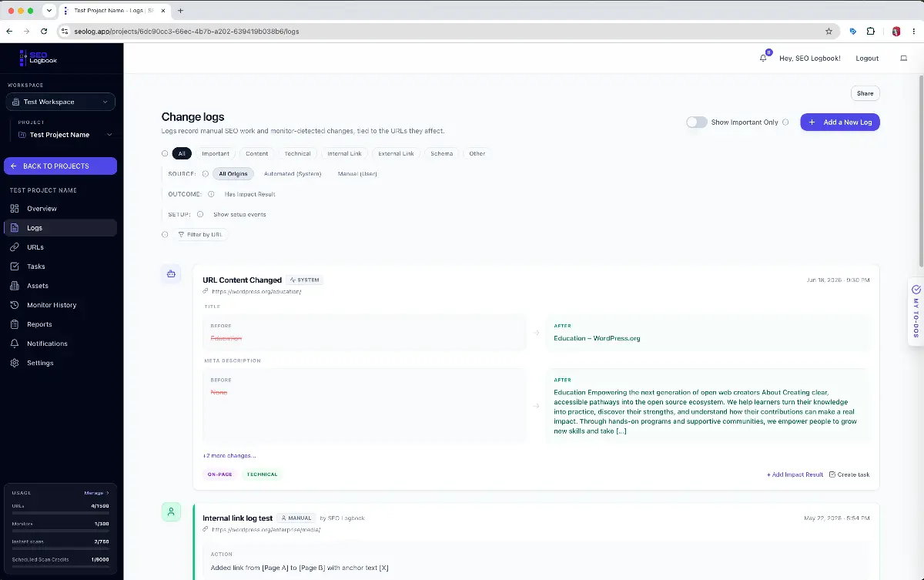Open the browser extensions puzzle icon
Viewport: 924px width, 580px height.
pos(871,32)
